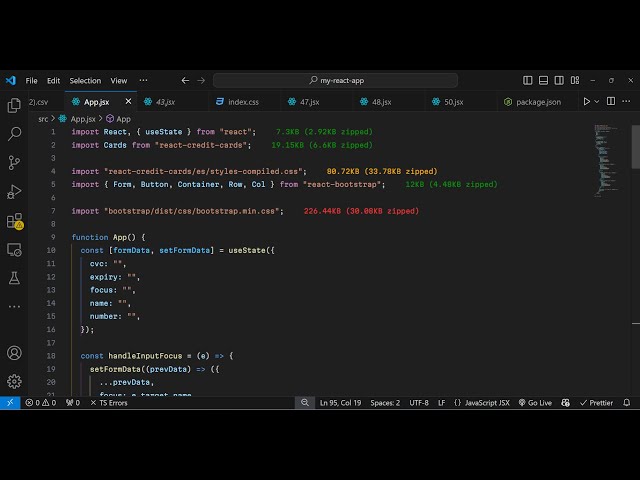Open the Extensions view
Image resolution: width=640 pixels, height=480 pixels.
click(x=14, y=220)
